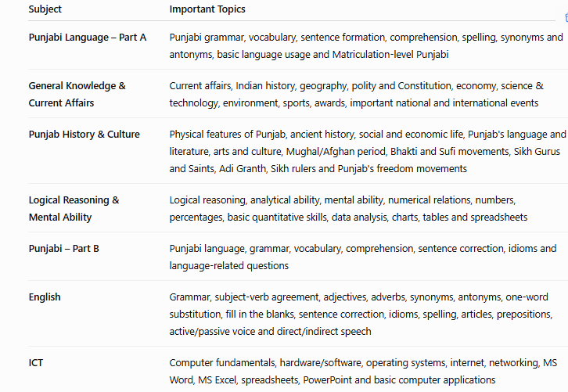Image resolution: width=568 pixels, height=392 pixels.
Task: Click topics text starting with Current affairs, Indian history
Action: tap(357, 94)
